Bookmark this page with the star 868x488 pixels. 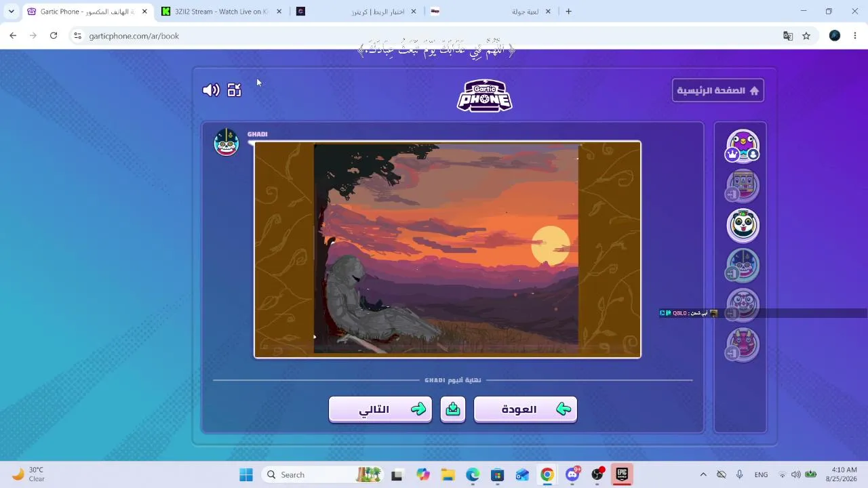point(806,36)
